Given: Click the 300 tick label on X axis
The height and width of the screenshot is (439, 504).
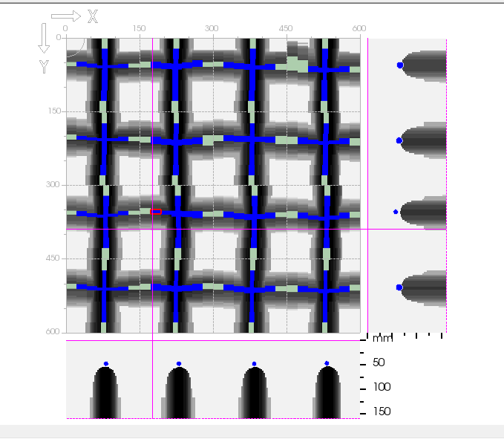Looking at the screenshot, I should 212,28.
